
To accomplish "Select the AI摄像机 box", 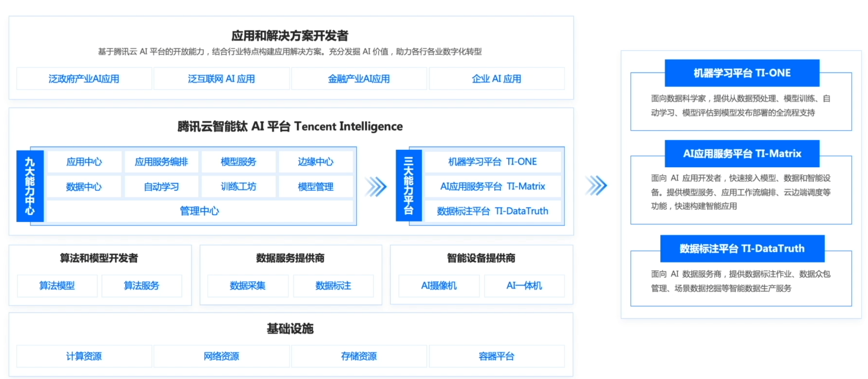I will [x=439, y=286].
